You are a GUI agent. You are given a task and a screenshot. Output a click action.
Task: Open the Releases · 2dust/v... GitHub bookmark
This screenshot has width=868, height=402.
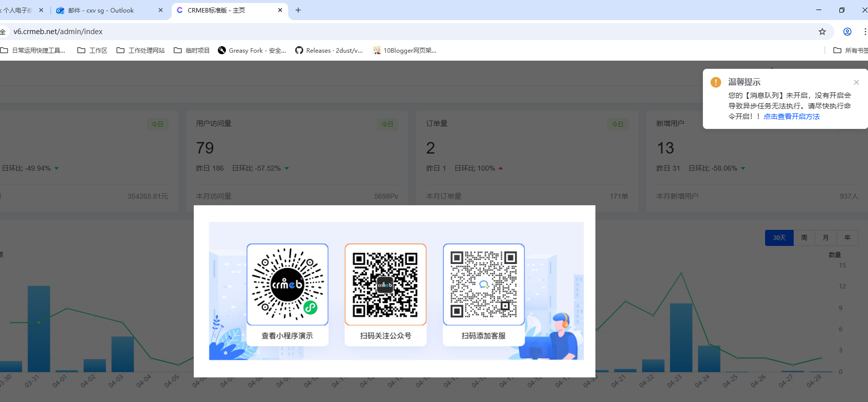pos(329,50)
